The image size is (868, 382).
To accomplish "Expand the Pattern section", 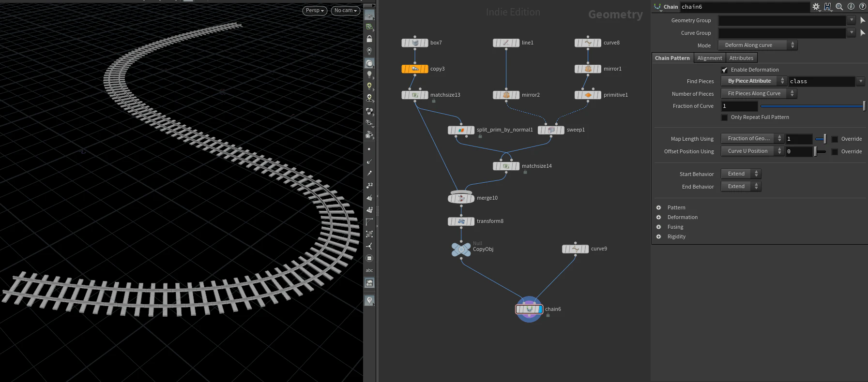I will (x=658, y=207).
